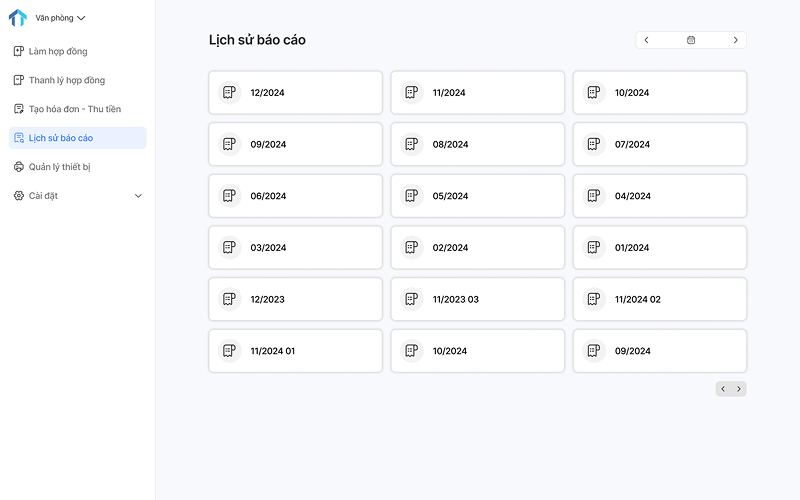Image resolution: width=800 pixels, height=500 pixels.
Task: Go to previous period in date picker
Action: [x=646, y=40]
